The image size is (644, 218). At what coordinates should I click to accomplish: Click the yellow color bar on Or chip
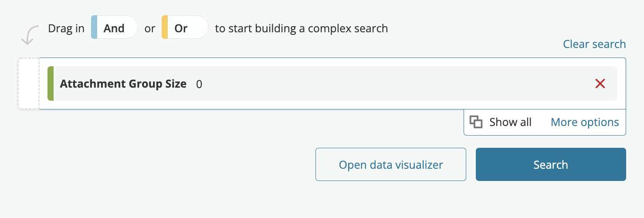pyautogui.click(x=165, y=27)
